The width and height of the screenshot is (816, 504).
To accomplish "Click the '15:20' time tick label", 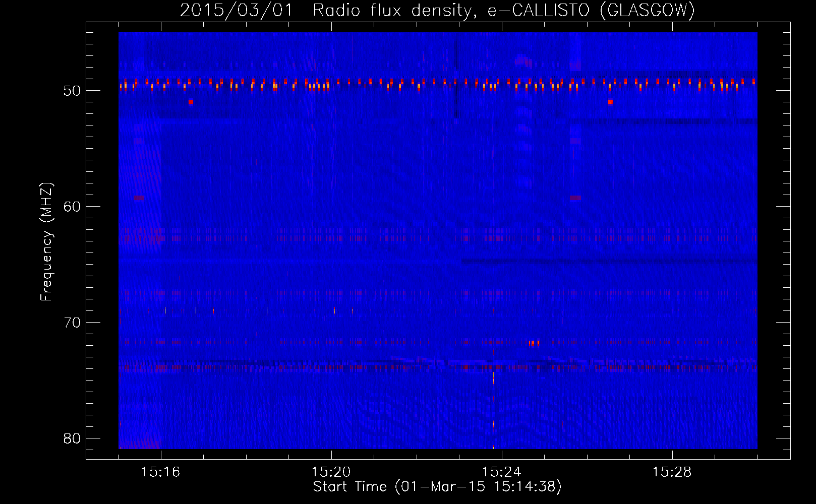I will (331, 472).
